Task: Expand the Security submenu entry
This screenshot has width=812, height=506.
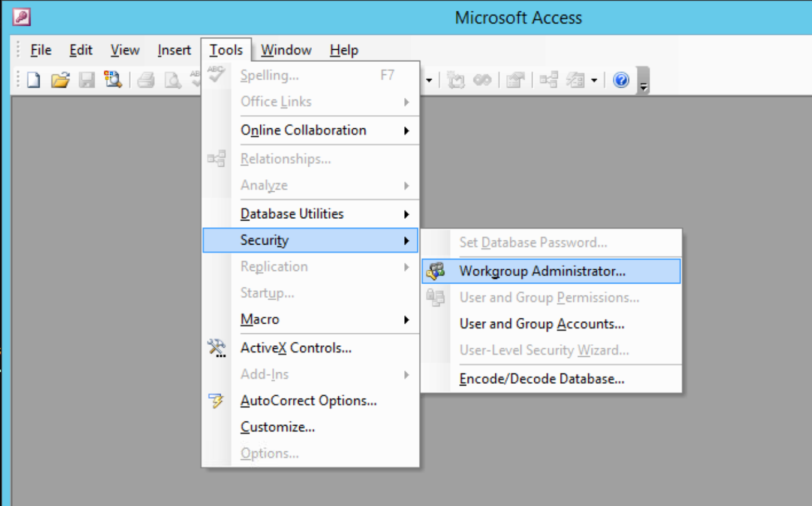Action: point(311,240)
